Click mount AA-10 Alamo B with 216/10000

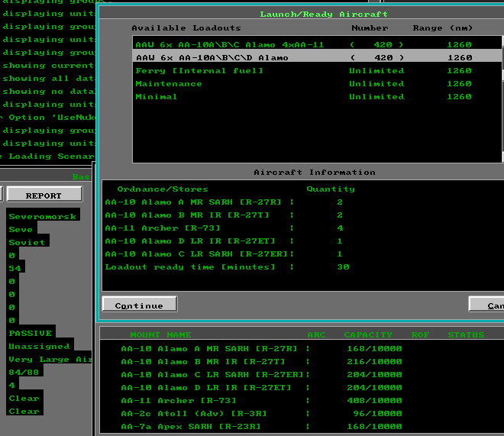tap(261, 361)
